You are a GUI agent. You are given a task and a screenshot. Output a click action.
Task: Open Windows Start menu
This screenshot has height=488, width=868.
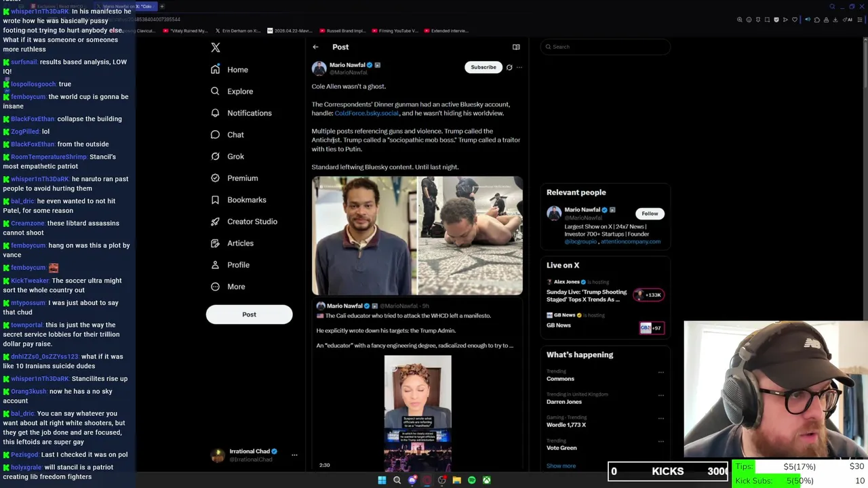point(382,480)
